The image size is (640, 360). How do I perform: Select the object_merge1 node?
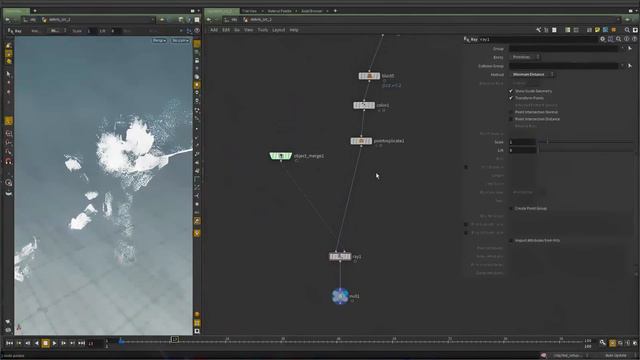pos(281,156)
